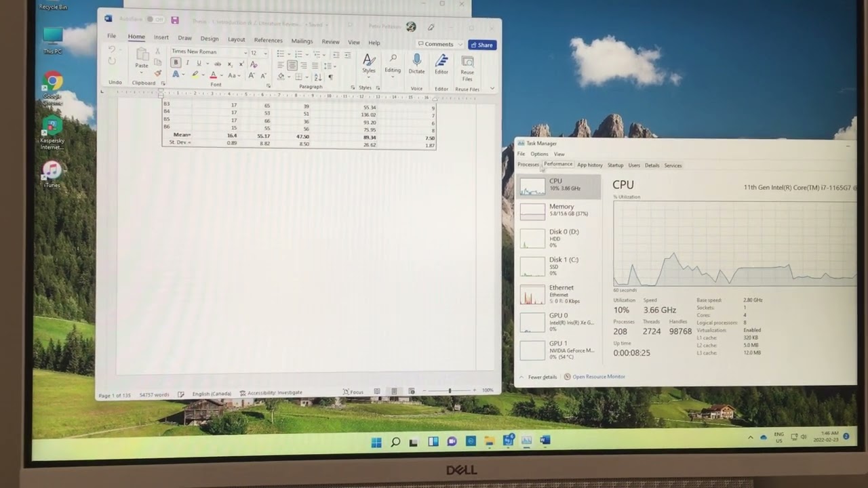Click the Clear All Formatting icon
Viewport: 868px width, 488px height.
click(x=254, y=64)
